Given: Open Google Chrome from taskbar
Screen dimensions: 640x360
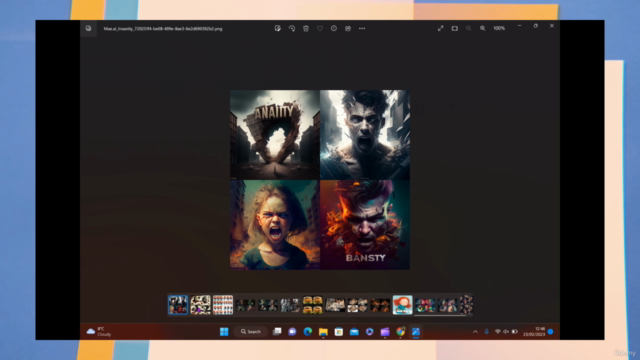Looking at the screenshot, I should pos(400,331).
